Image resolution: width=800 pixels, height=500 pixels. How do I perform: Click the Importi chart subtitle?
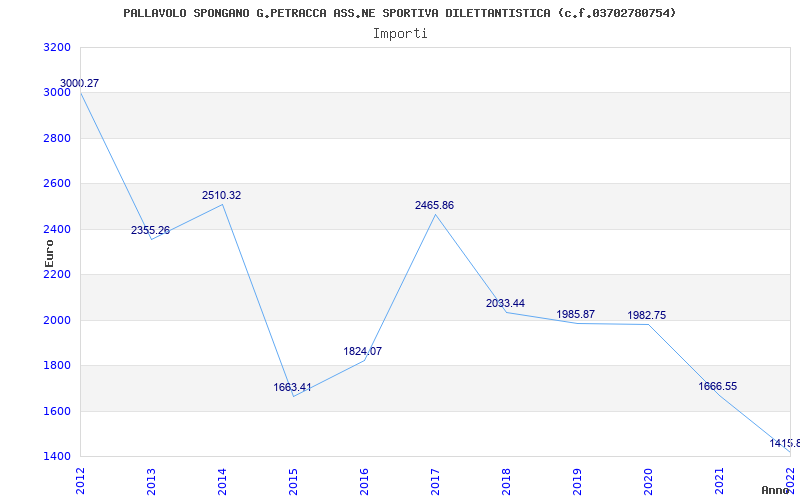(x=400, y=34)
